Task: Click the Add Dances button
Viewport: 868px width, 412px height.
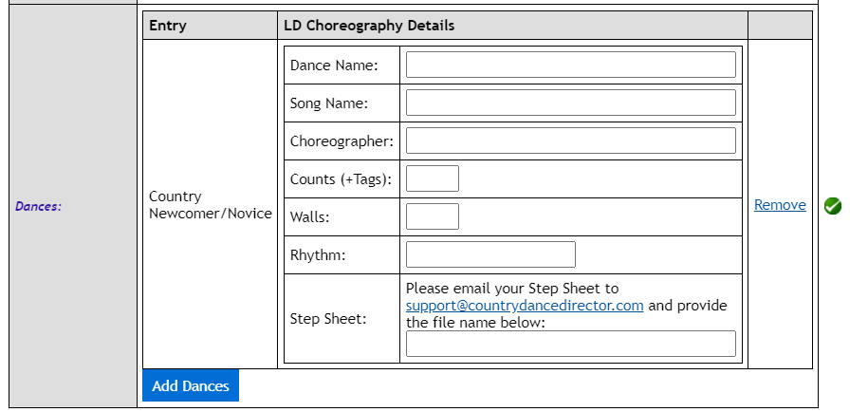Action: tap(191, 385)
